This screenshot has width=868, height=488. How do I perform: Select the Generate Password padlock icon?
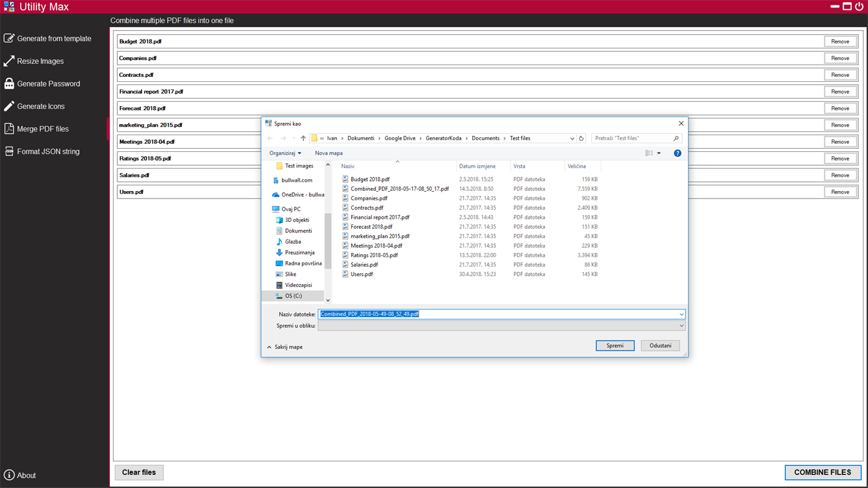tap(9, 83)
